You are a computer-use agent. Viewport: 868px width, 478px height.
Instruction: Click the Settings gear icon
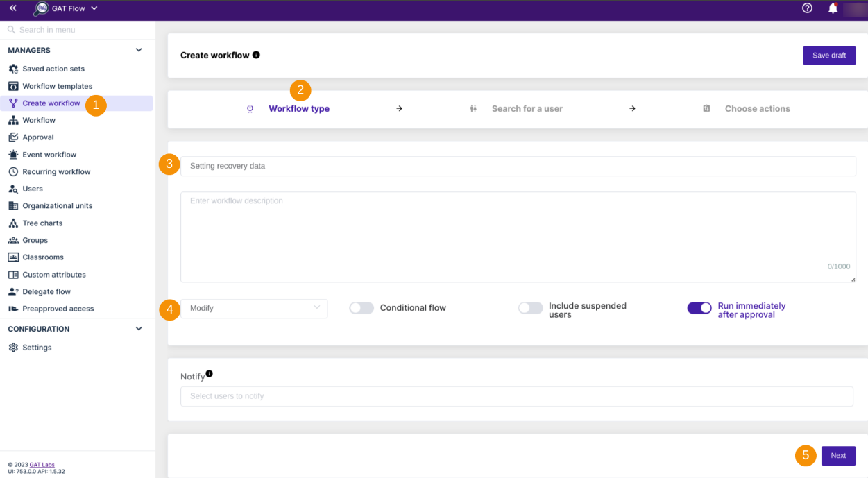[x=13, y=348]
